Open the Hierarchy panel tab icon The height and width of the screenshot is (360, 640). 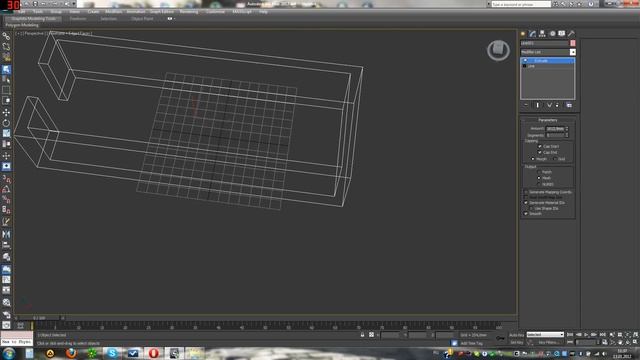[542, 33]
